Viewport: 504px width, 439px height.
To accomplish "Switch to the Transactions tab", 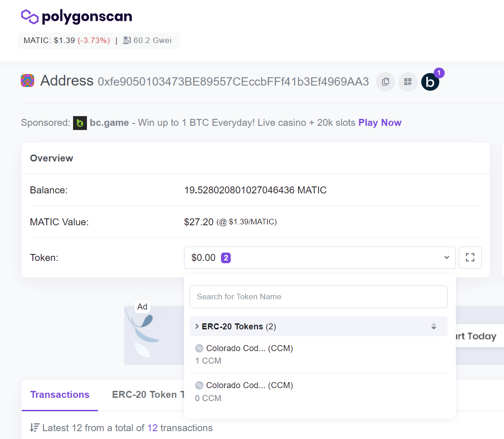I will [x=60, y=395].
